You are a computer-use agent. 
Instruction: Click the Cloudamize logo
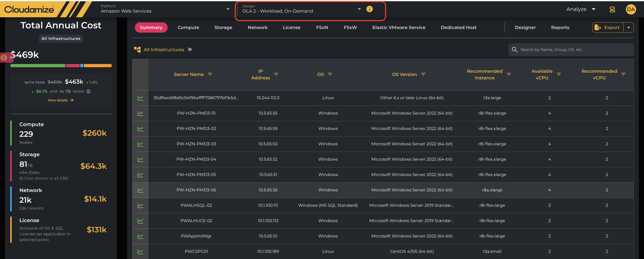coord(29,10)
